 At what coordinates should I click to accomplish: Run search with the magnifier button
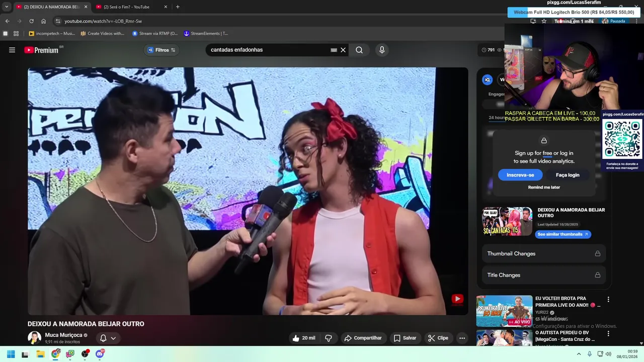coord(359,50)
